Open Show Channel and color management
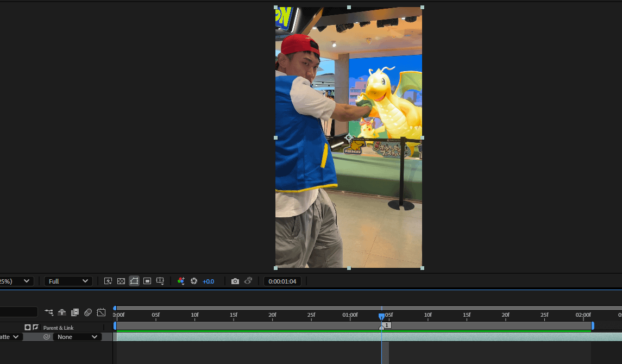 [x=181, y=281]
